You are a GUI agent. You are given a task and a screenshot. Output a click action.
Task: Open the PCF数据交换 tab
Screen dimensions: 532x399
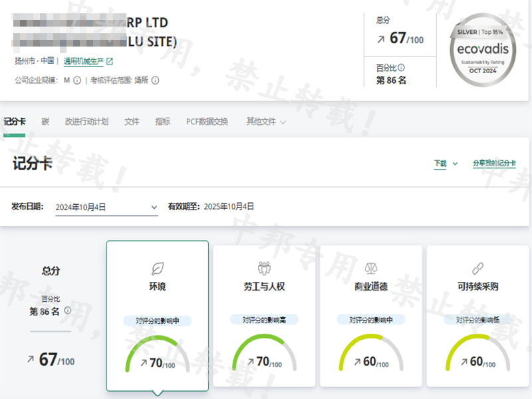coord(207,122)
